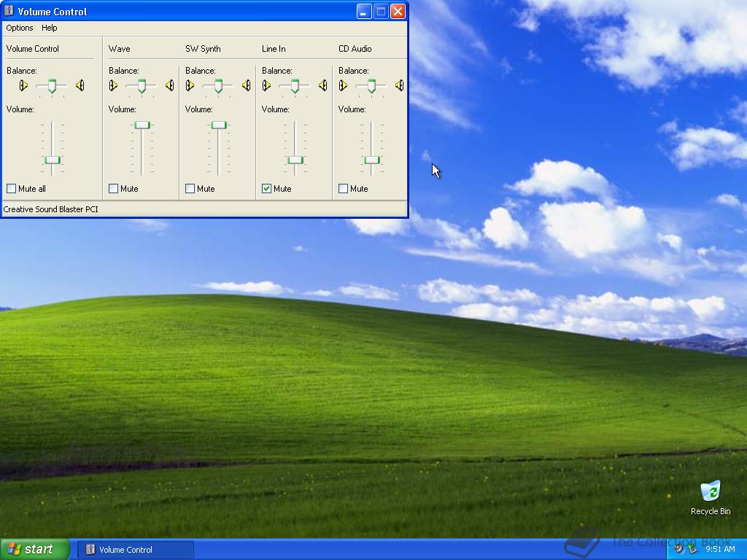Viewport: 747px width, 560px height.
Task: Click the CD Audio volume slider thumb
Action: click(x=372, y=160)
